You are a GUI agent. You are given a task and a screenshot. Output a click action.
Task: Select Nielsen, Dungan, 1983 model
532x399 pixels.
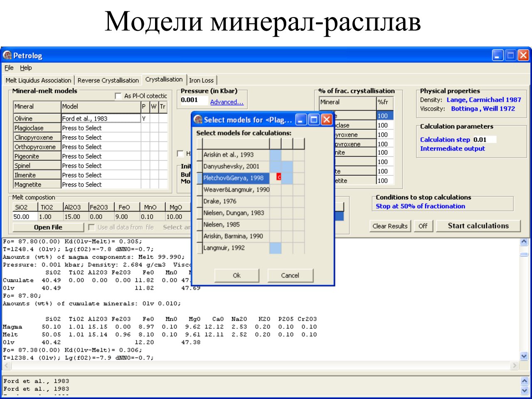[x=236, y=213]
